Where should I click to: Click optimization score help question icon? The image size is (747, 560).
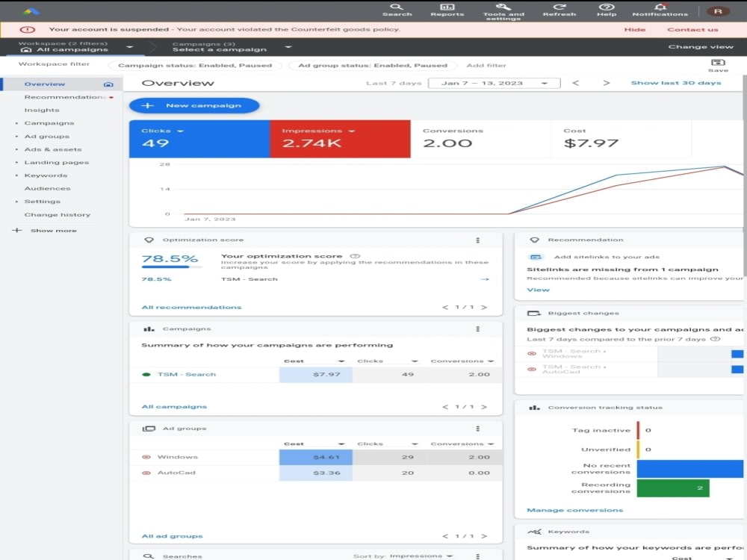click(x=355, y=256)
